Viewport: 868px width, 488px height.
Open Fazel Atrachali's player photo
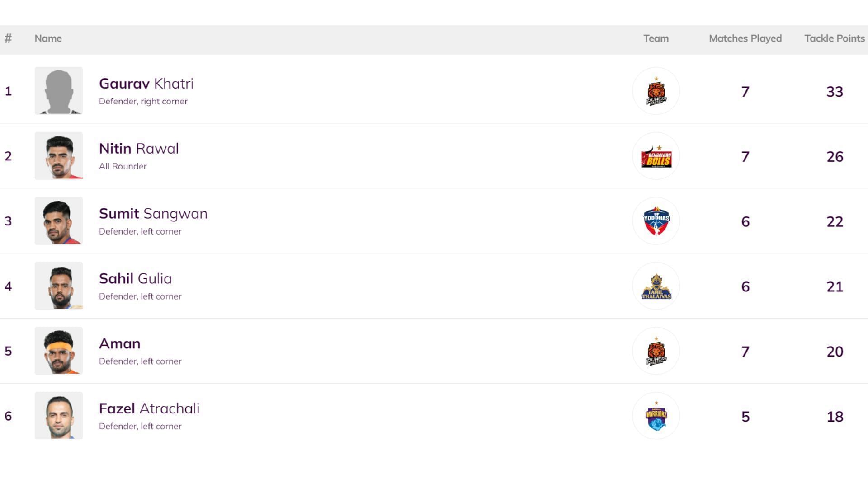coord(59,416)
